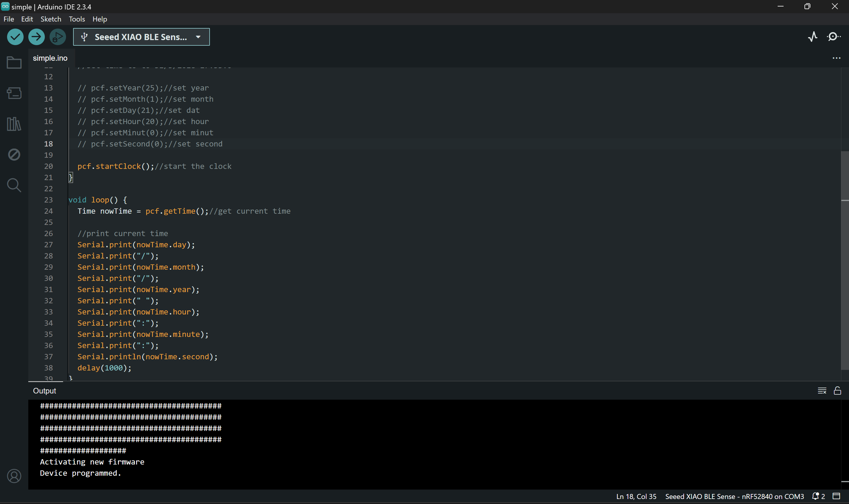Screen dimensions: 849x504
Task: Close the Arduino IDE window
Action: (835, 6)
